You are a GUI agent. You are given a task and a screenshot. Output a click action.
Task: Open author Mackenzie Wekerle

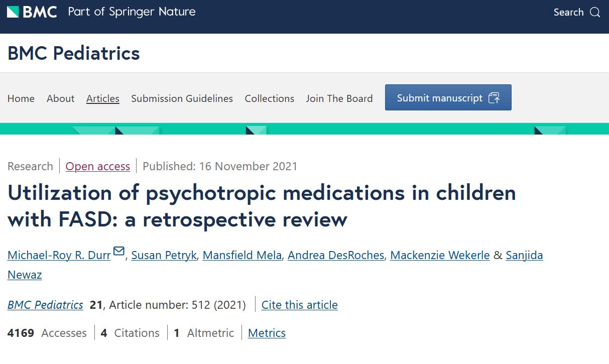point(440,255)
